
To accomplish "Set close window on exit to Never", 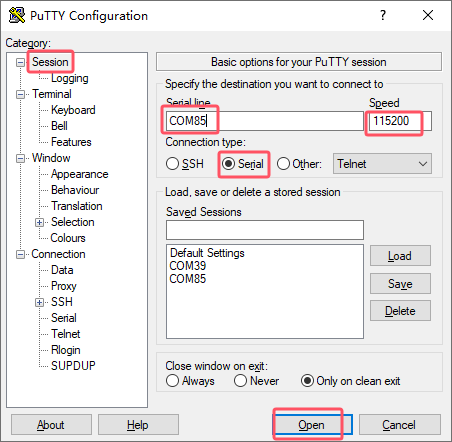I will click(x=240, y=381).
